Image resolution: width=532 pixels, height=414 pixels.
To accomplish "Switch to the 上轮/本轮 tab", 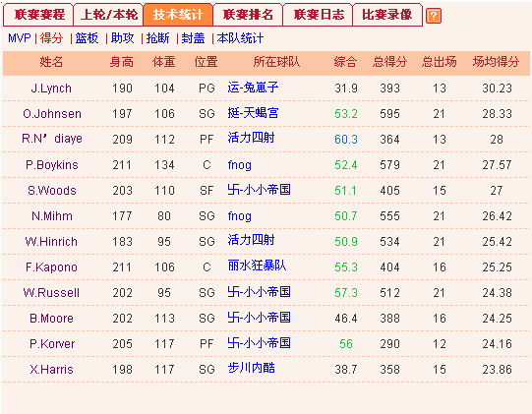I will [108, 15].
